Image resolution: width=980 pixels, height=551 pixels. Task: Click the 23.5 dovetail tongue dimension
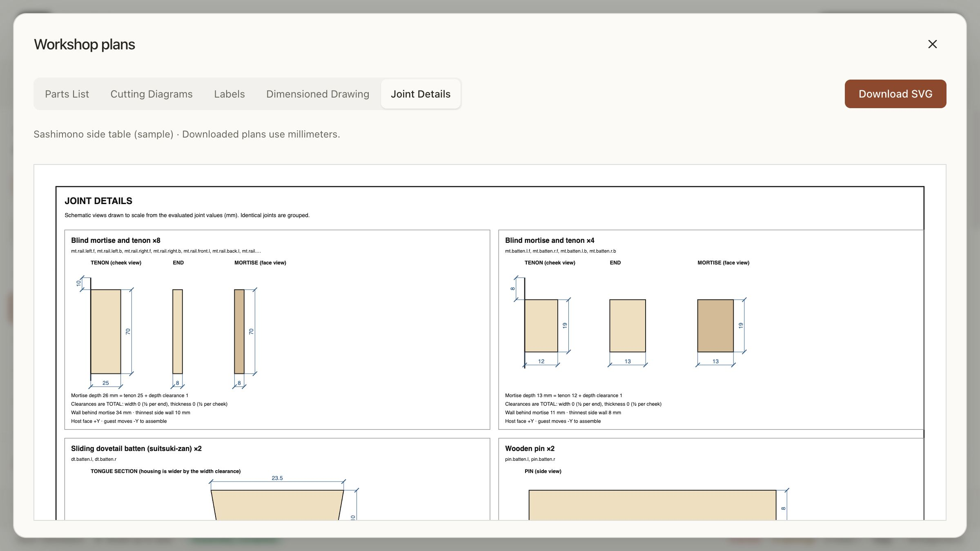[x=277, y=478]
